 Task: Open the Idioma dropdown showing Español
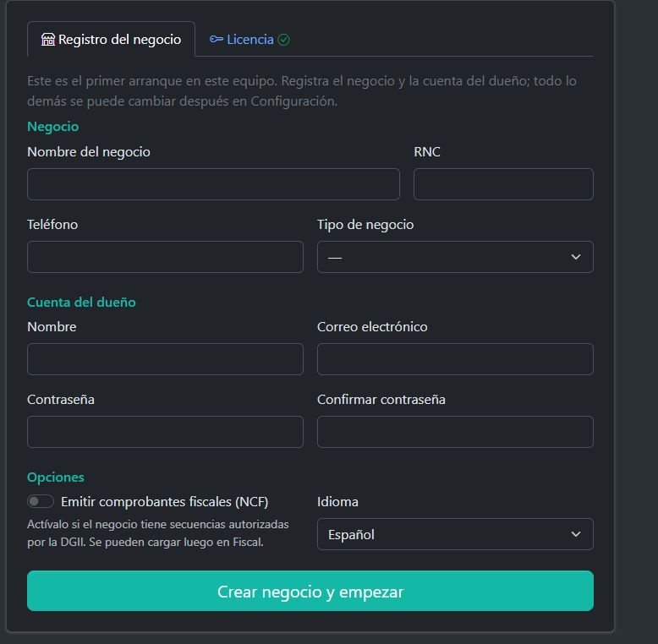click(x=455, y=534)
